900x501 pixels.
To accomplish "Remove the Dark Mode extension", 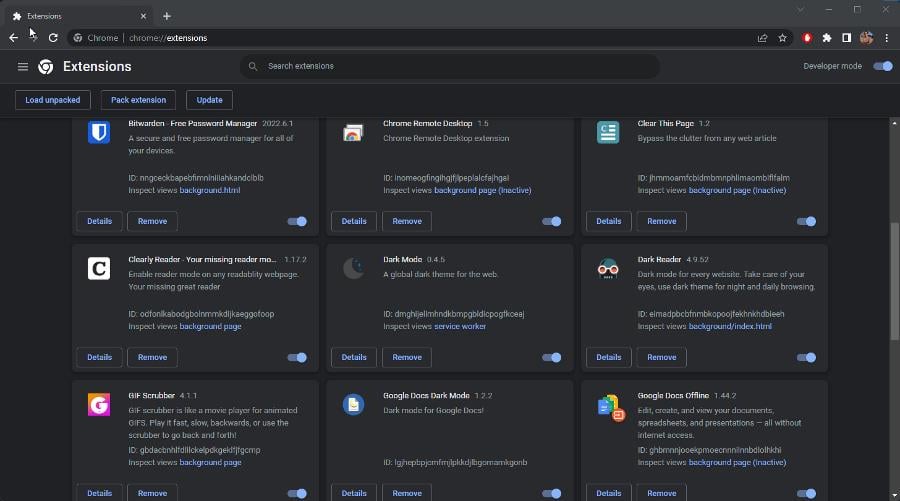I will 407,358.
